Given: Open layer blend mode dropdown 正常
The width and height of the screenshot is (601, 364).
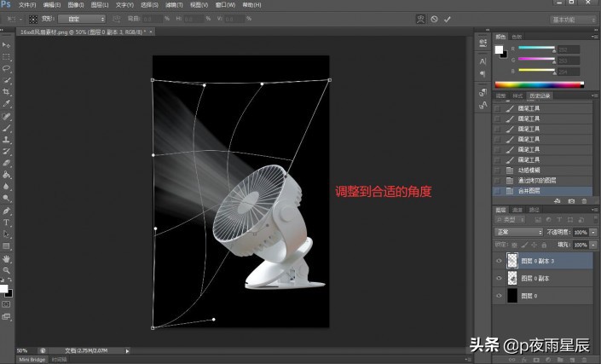Looking at the screenshot, I should click(518, 232).
